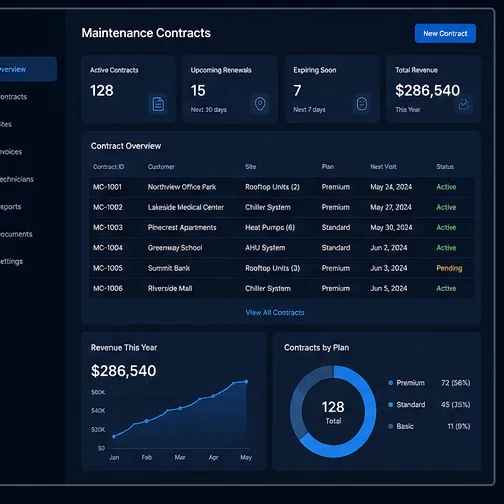Click the Standard legend color dot

390,404
